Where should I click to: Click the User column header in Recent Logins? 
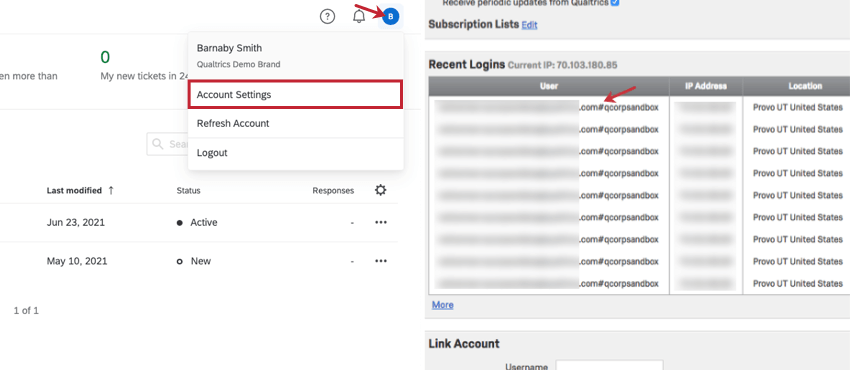click(549, 86)
